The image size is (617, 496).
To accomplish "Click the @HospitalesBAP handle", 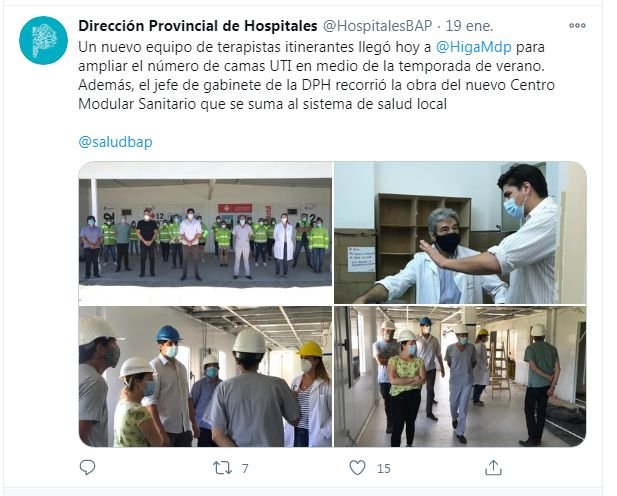I will pyautogui.click(x=377, y=26).
